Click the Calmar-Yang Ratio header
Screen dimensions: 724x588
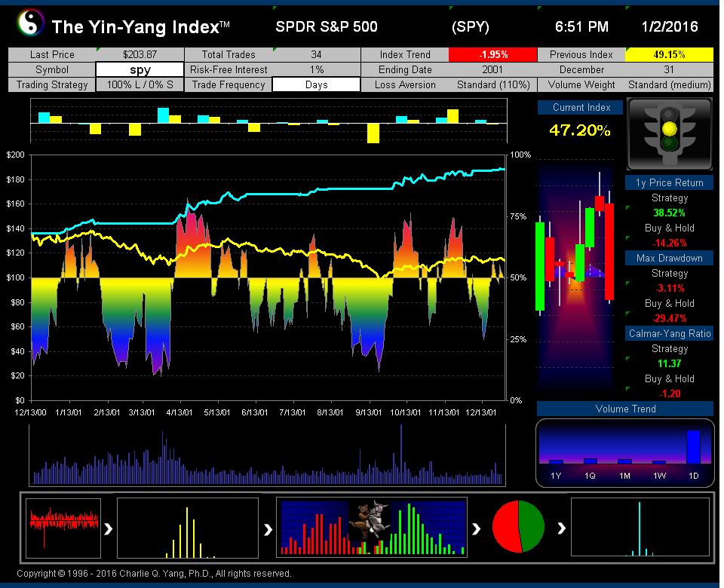coord(670,333)
